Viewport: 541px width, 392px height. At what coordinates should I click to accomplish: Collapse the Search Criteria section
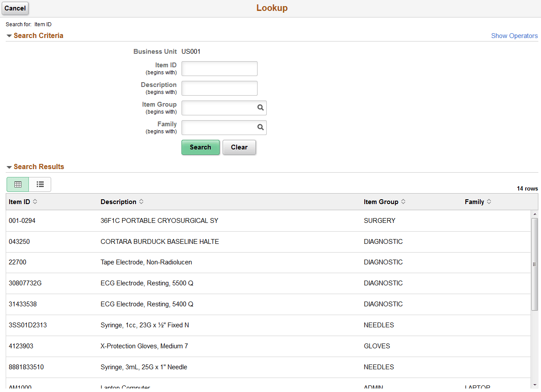(x=9, y=35)
